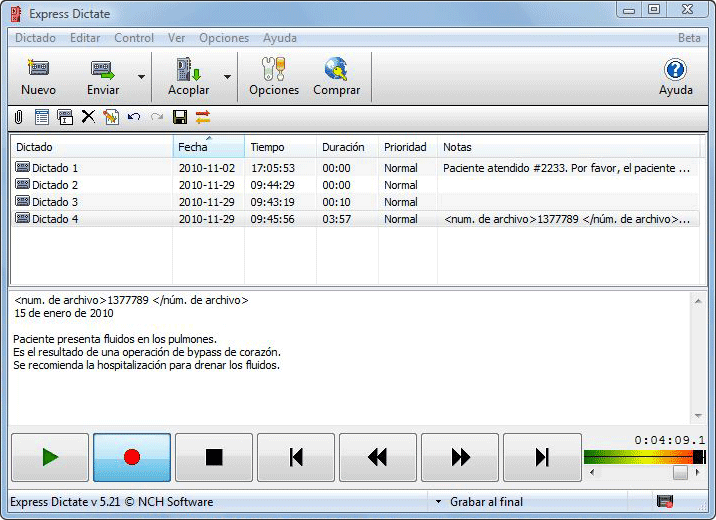716x520 pixels.
Task: Click the black X delete icon
Action: coord(88,117)
